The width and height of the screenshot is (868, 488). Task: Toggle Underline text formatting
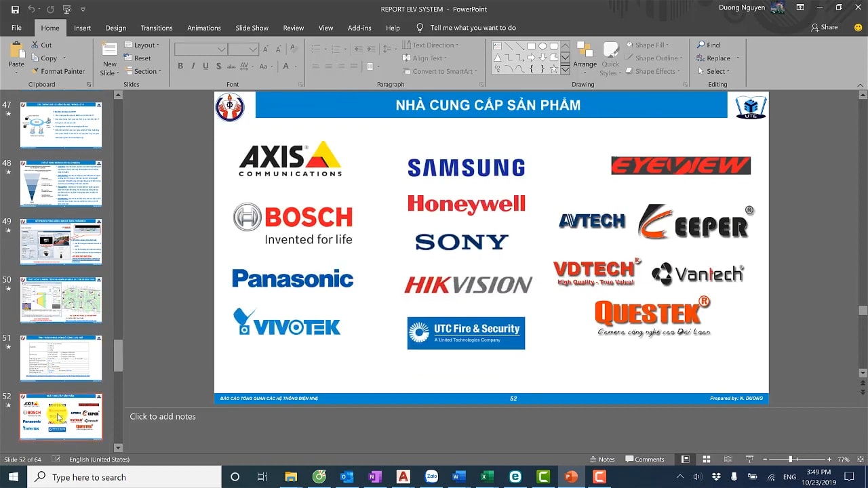(x=205, y=66)
